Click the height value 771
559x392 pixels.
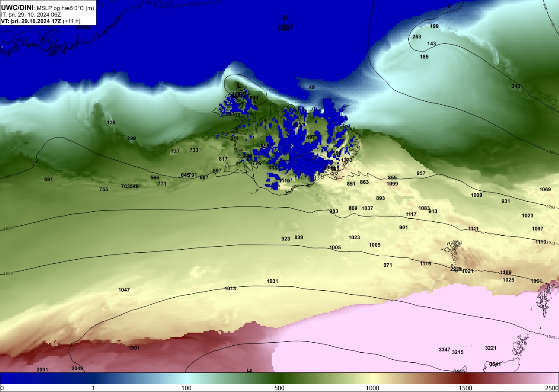pyautogui.click(x=162, y=184)
